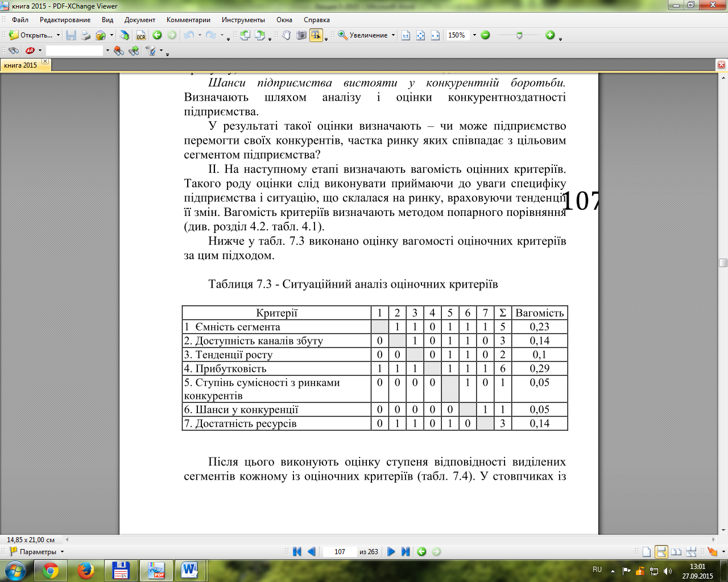Expand the Открыть dropdown arrow
The image size is (728, 582).
click(x=58, y=35)
